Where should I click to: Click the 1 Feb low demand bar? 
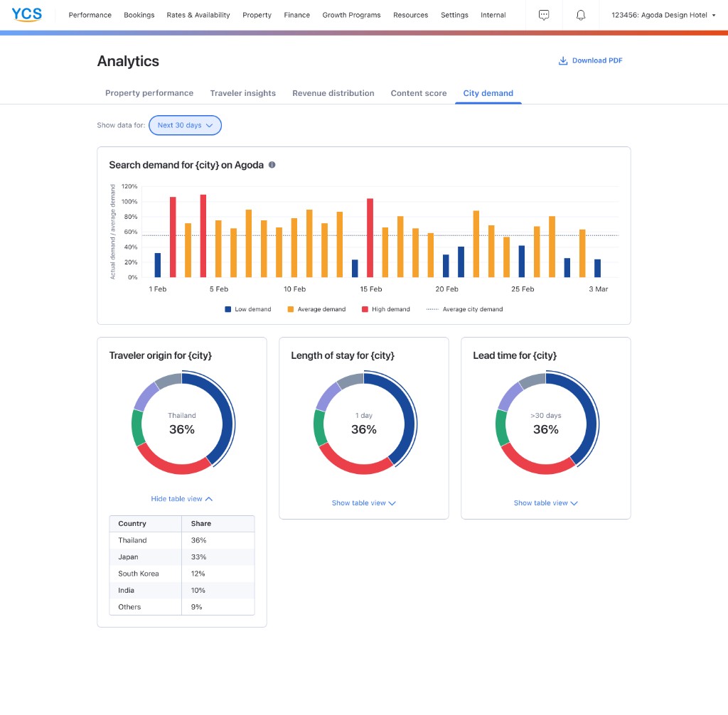(157, 265)
